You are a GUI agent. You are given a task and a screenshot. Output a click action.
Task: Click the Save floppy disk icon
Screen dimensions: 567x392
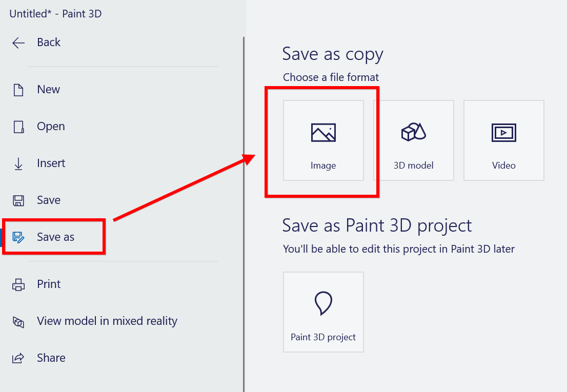pyautogui.click(x=18, y=200)
